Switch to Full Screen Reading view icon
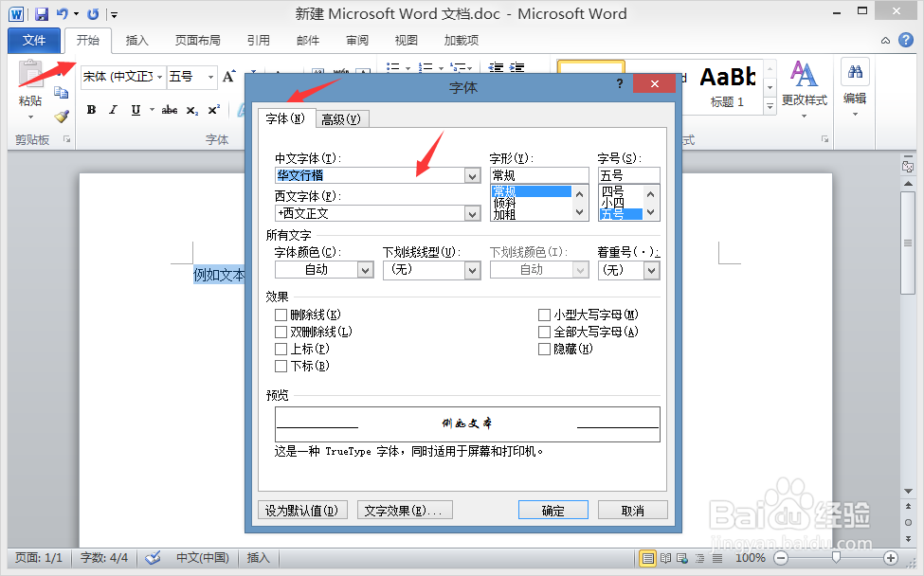Image resolution: width=924 pixels, height=576 pixels. [x=666, y=558]
